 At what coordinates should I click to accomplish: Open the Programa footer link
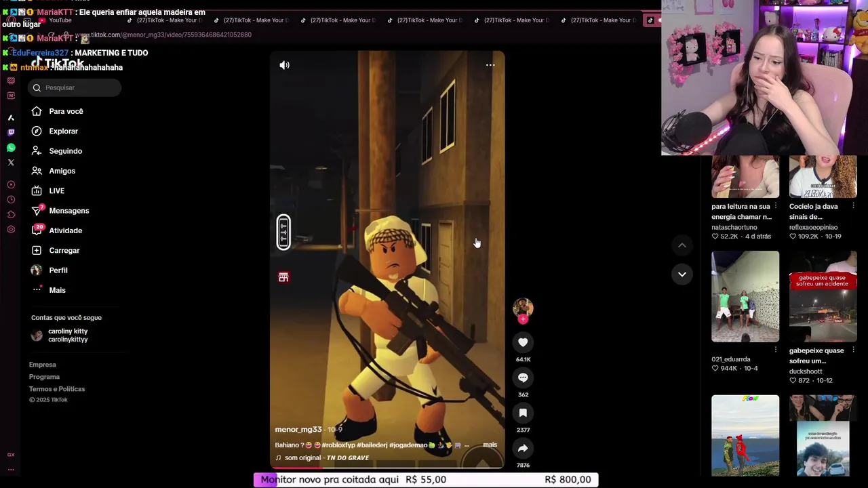[44, 377]
